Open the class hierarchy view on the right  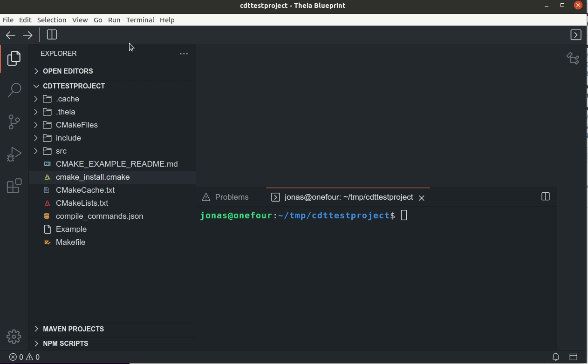click(573, 58)
